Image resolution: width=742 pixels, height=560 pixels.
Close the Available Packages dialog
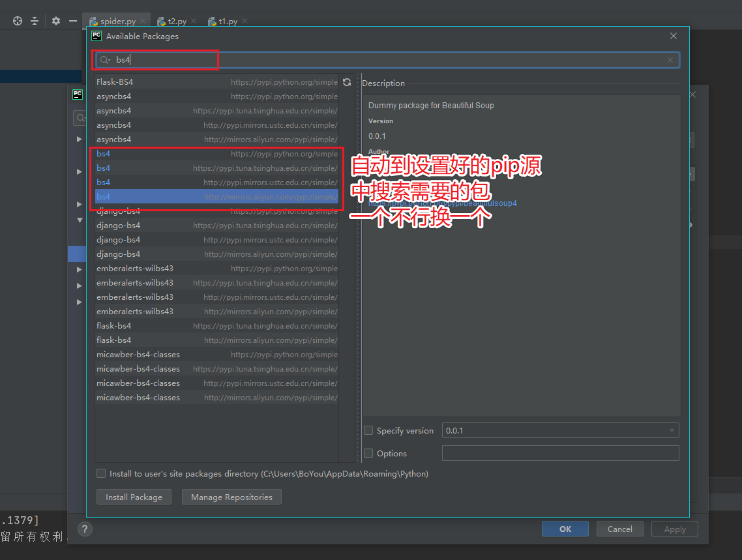click(674, 36)
